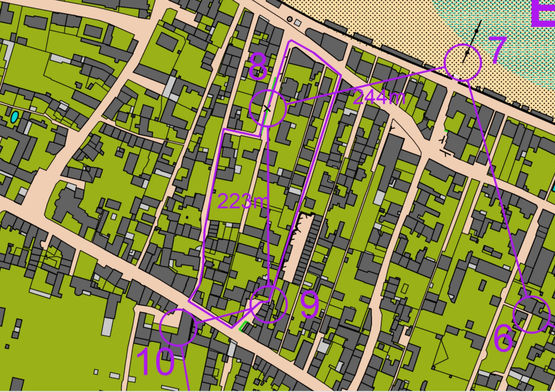Click the small blue pond symbol

coord(15,117)
